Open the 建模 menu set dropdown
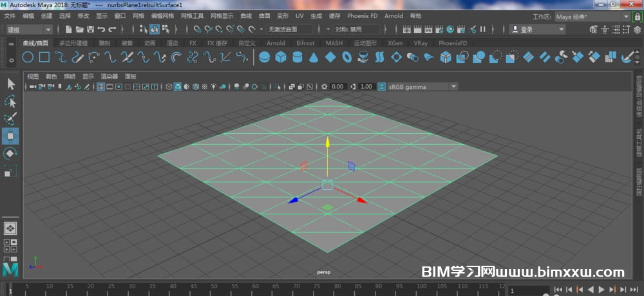The width and height of the screenshot is (644, 296). click(29, 29)
